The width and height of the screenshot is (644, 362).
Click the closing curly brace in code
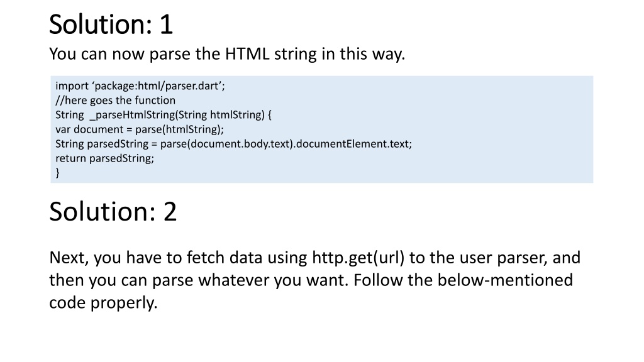coord(57,173)
